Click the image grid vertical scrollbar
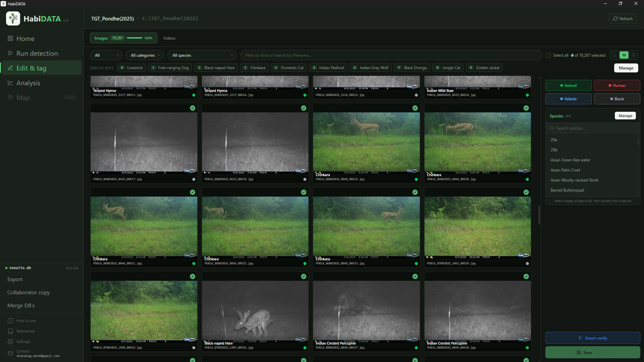This screenshot has width=644, height=362. [539, 215]
